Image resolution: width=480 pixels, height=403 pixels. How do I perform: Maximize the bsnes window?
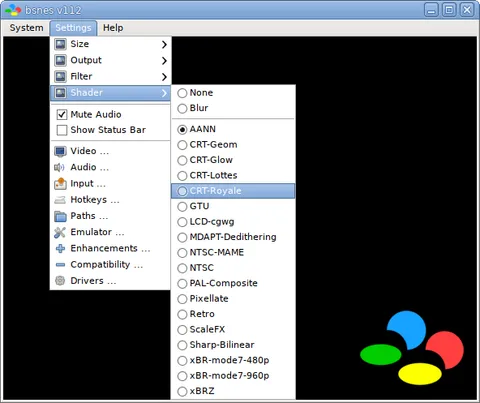pos(449,10)
